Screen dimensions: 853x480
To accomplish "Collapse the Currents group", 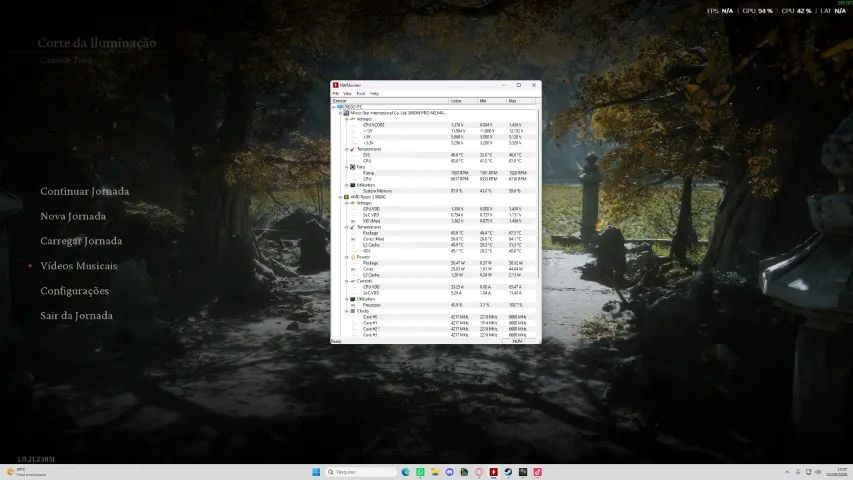I will pyautogui.click(x=347, y=281).
